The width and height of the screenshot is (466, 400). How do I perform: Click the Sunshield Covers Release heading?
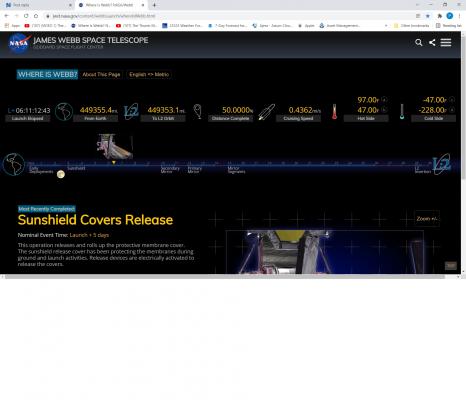point(95,220)
